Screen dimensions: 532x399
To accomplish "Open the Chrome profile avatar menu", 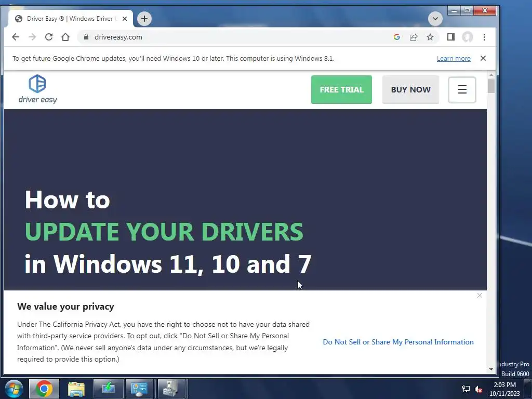I will 468,37.
